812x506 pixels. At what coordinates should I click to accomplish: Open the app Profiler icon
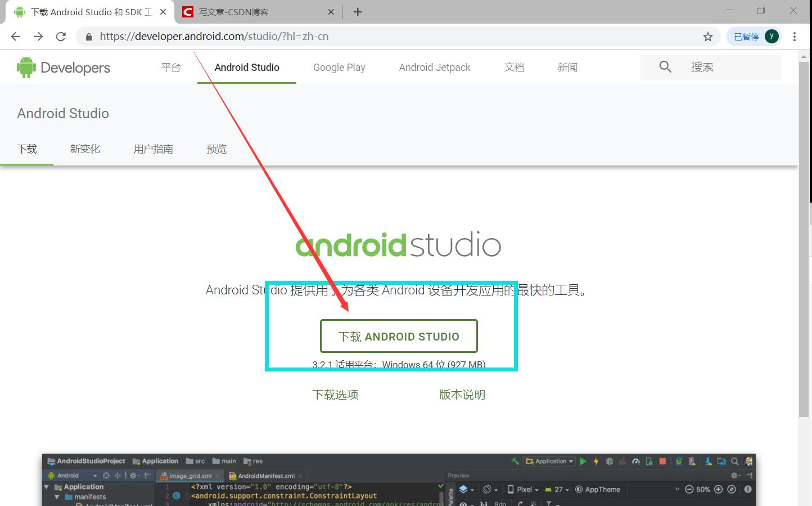click(637, 462)
